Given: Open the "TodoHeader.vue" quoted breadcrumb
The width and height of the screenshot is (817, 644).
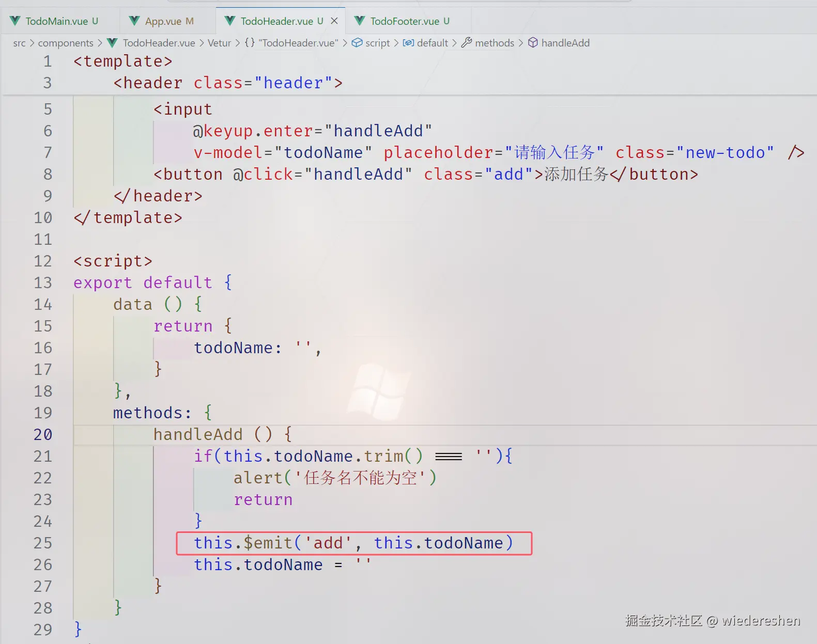Looking at the screenshot, I should 298,43.
